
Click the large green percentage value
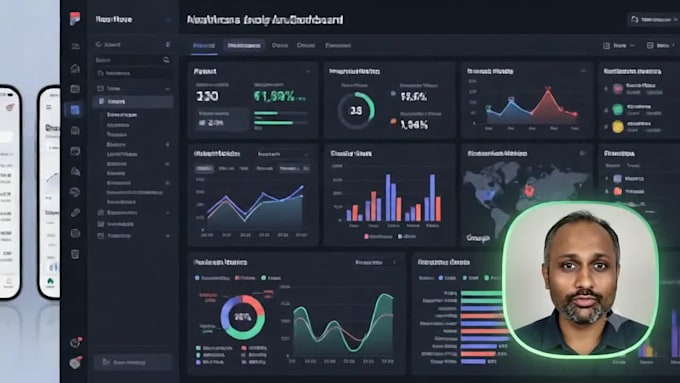(275, 96)
